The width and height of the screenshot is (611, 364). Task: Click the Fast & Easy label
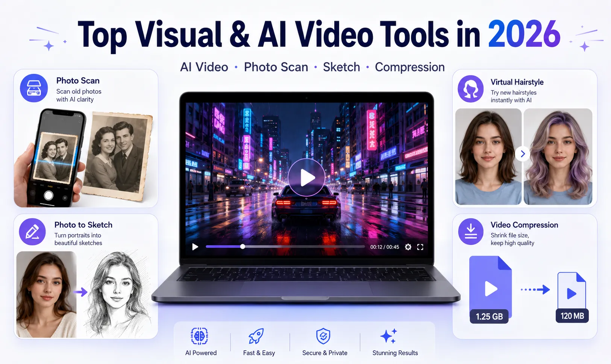(x=259, y=353)
